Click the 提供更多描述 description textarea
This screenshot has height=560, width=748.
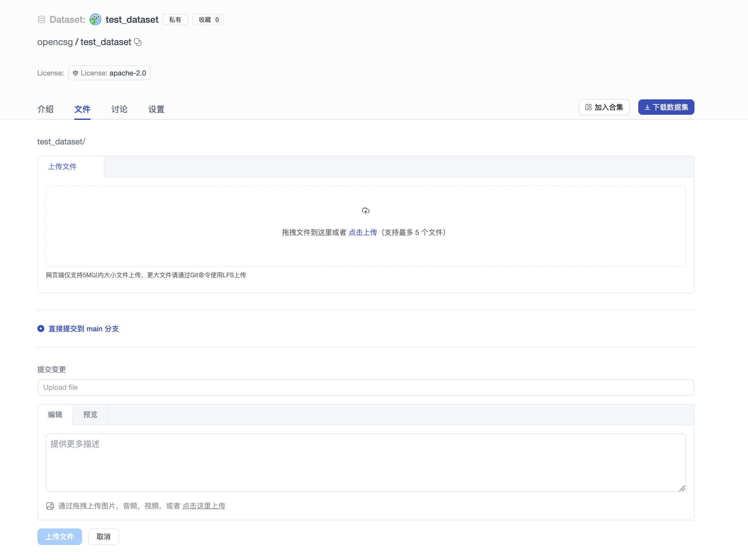(366, 463)
